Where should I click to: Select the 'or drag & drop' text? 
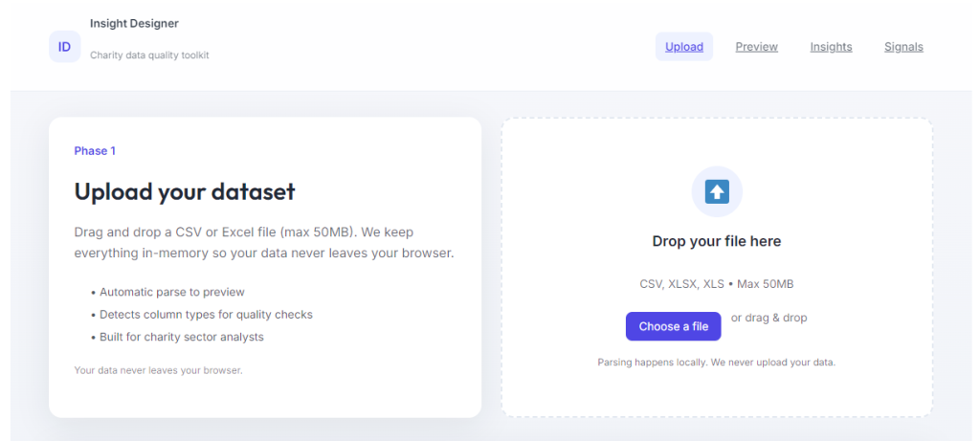click(768, 318)
